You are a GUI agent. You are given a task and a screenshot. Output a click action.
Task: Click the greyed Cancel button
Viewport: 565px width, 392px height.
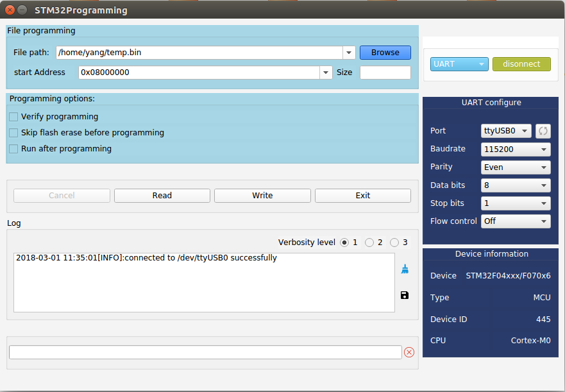(x=62, y=196)
